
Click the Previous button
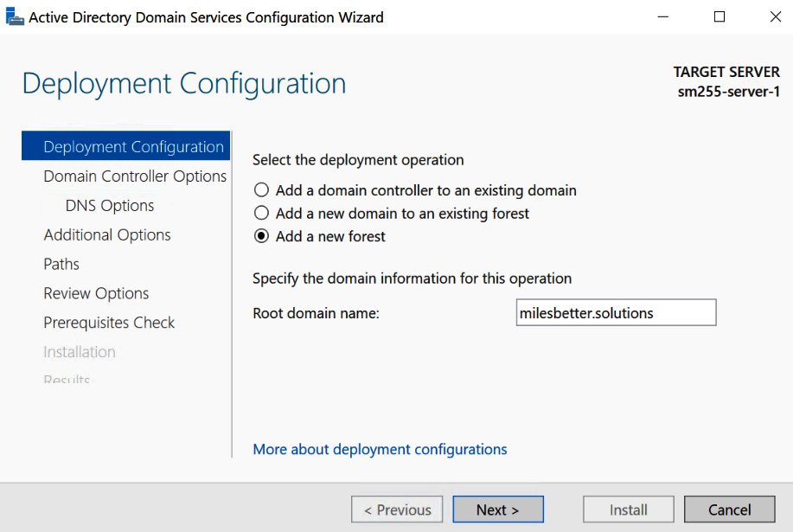pyautogui.click(x=397, y=510)
